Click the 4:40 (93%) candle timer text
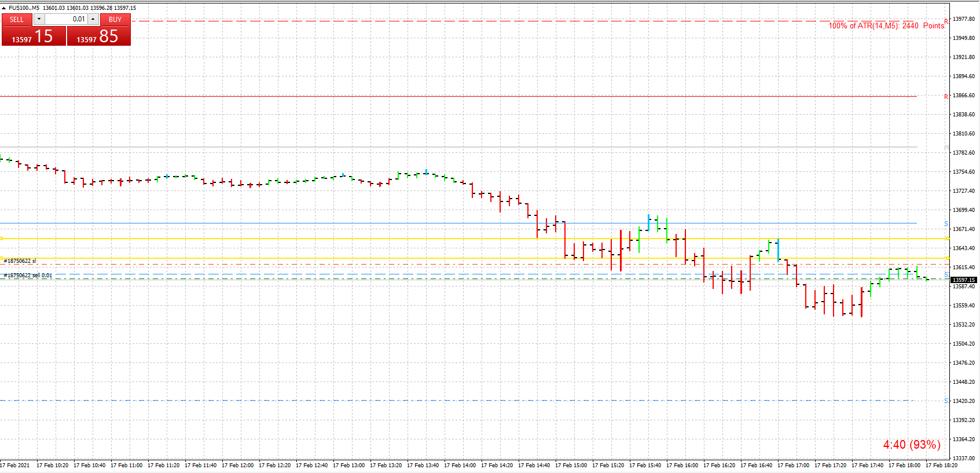Image resolution: width=980 pixels, height=473 pixels. (912, 445)
